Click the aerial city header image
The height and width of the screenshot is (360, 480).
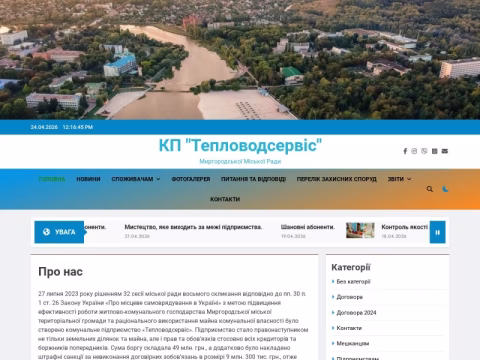[x=240, y=60]
